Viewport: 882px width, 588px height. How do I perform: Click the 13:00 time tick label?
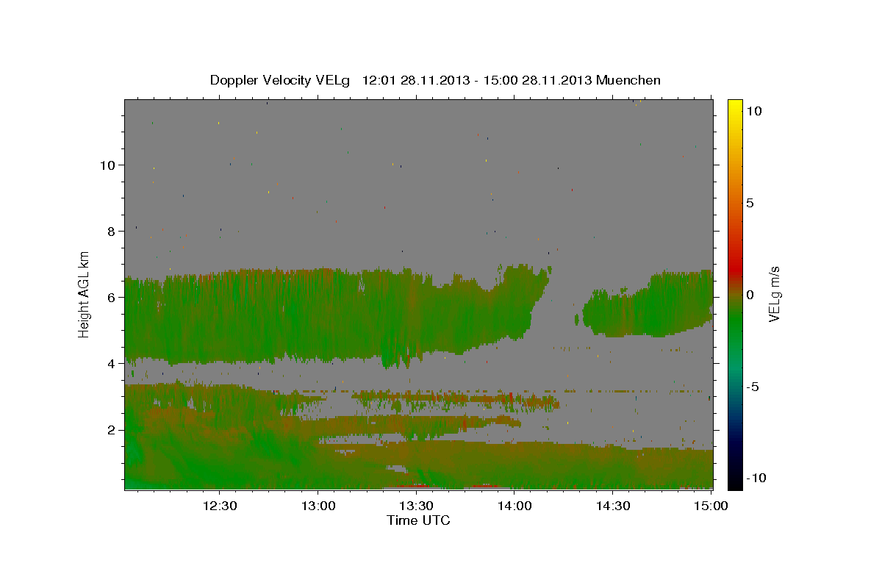[318, 506]
